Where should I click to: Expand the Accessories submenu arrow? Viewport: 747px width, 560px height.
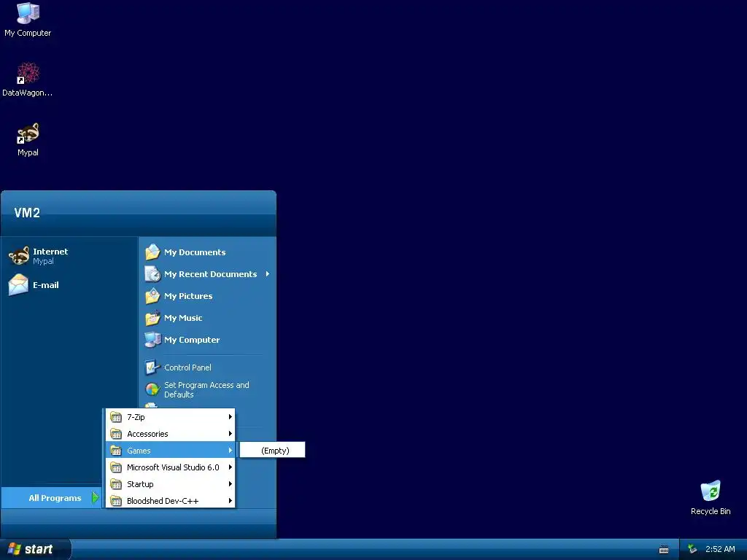(x=230, y=433)
